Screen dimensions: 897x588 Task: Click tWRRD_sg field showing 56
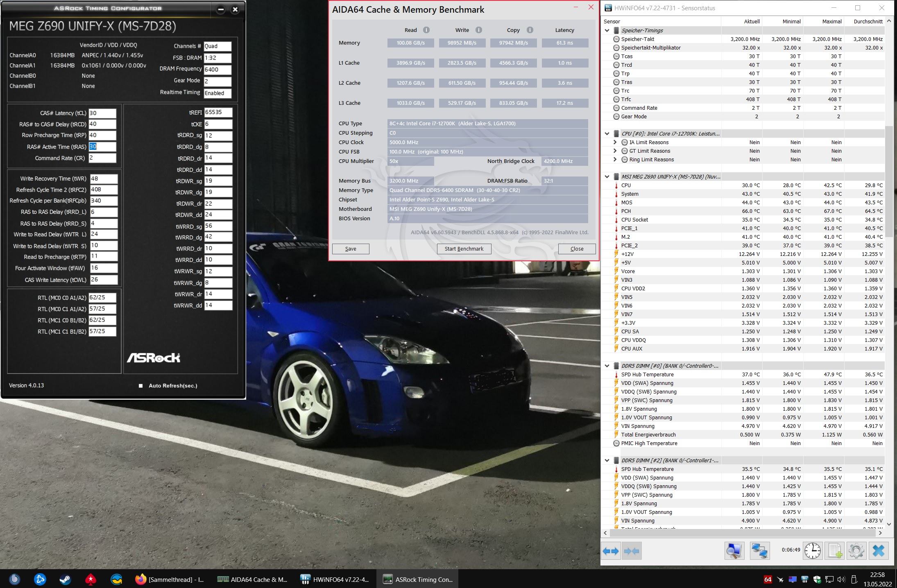218,226
